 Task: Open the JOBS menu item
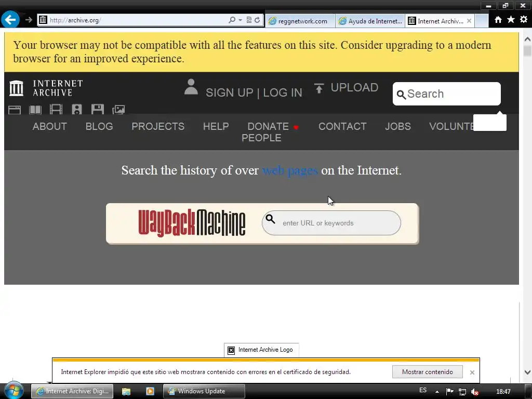click(x=397, y=127)
